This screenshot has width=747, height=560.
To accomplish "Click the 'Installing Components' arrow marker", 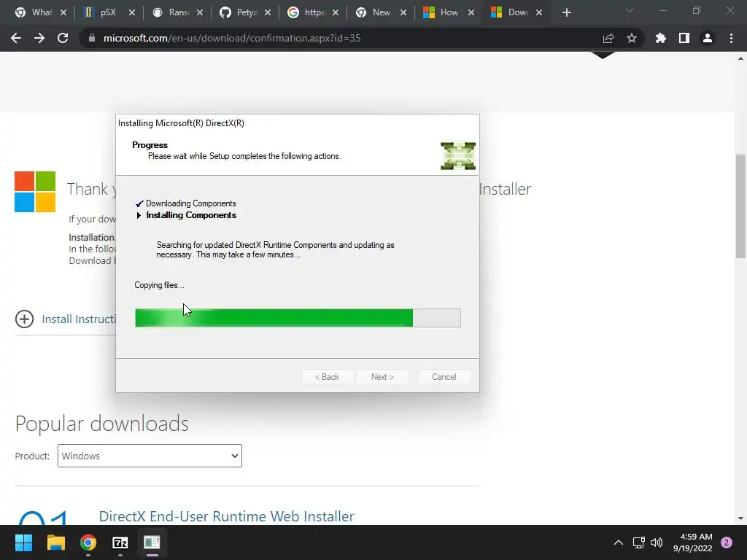I will pos(139,215).
